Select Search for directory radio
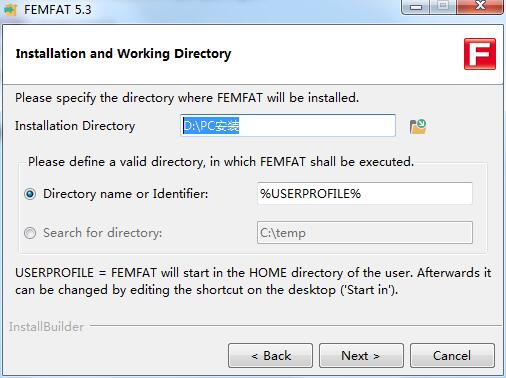506x378 pixels. pos(30,233)
